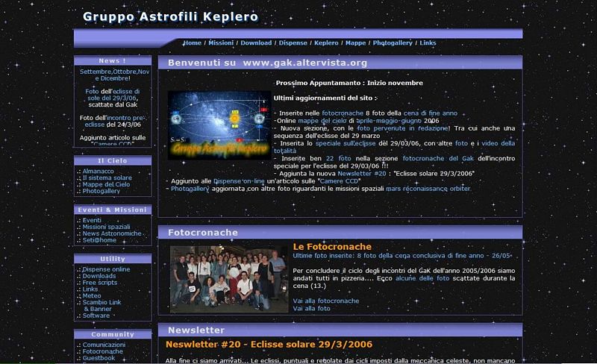This screenshot has width=597, height=364.
Task: Open the Home navigation link
Action: (193, 43)
